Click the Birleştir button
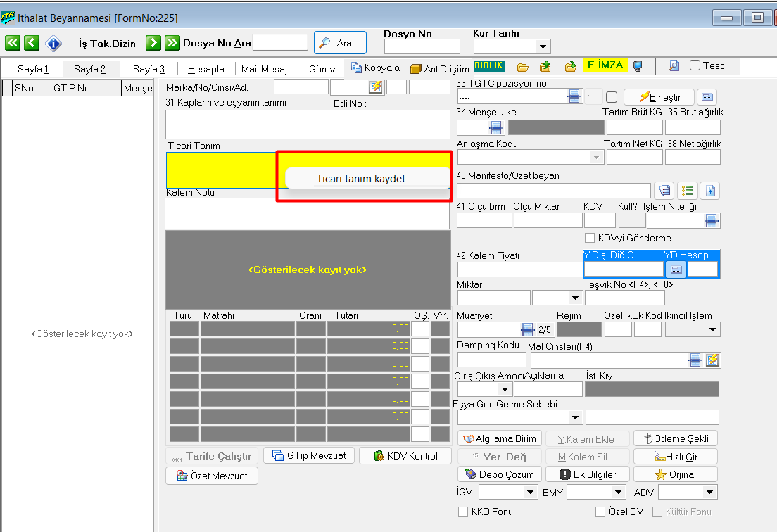777x532 pixels. click(660, 97)
